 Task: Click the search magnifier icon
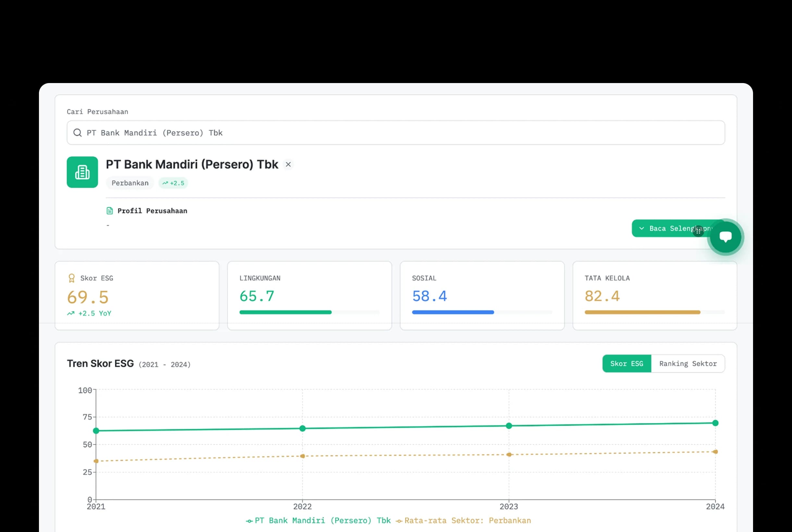(77, 133)
